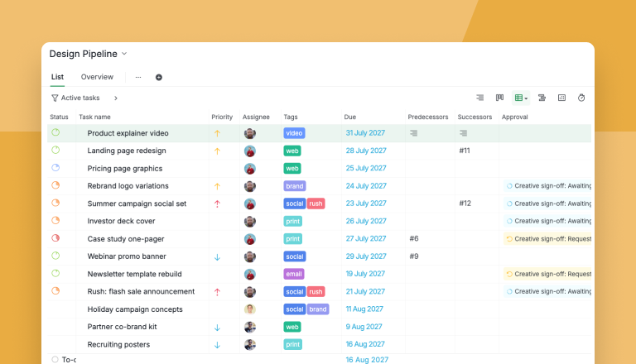
Task: Open the Recruiting posters task
Action: pyautogui.click(x=118, y=344)
